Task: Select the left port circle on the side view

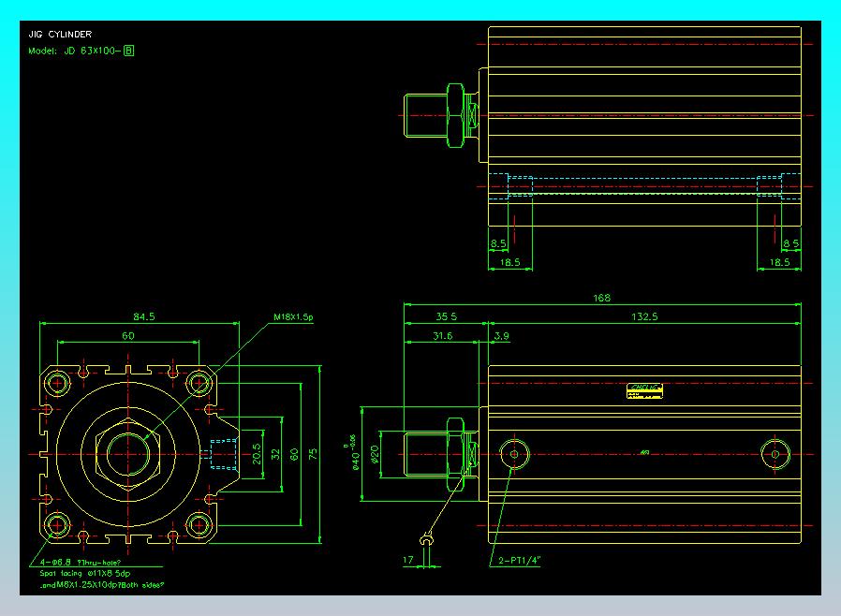Action: 514,454
